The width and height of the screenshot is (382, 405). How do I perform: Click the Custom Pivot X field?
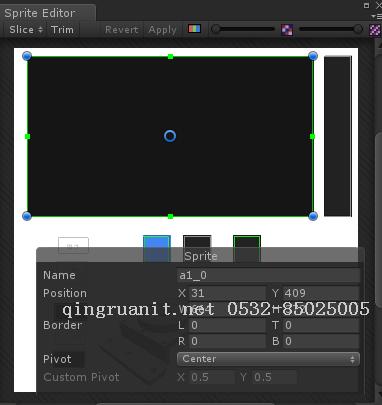coord(212,377)
